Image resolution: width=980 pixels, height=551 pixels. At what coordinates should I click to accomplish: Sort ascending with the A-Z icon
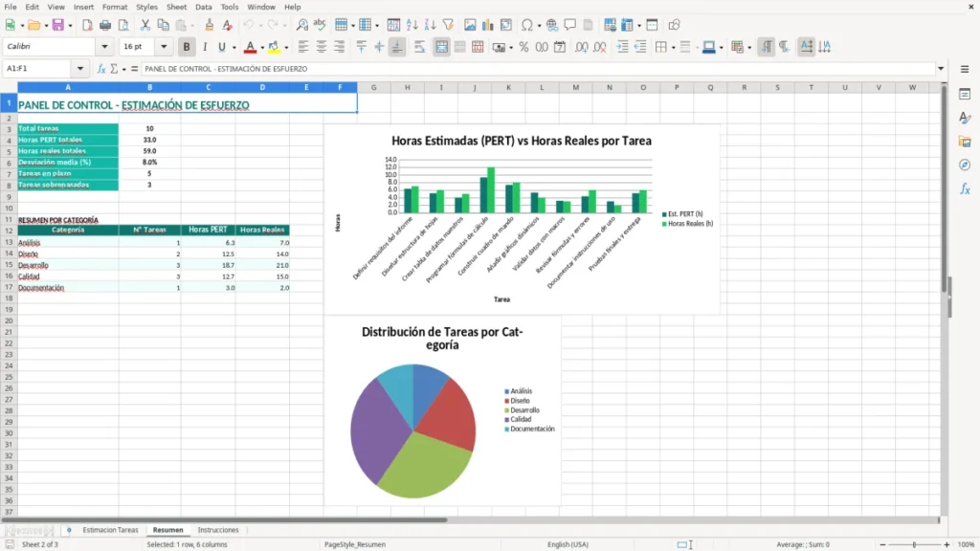[412, 25]
